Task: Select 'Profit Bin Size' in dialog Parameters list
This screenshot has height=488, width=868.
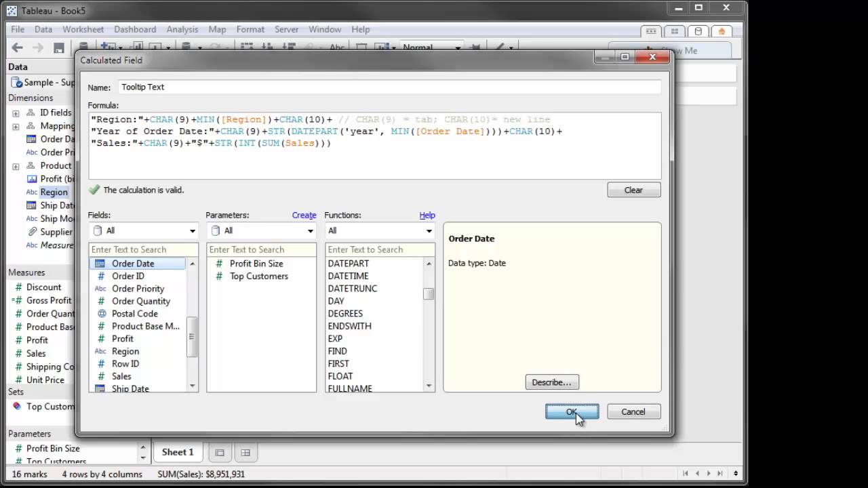Action: click(256, 264)
